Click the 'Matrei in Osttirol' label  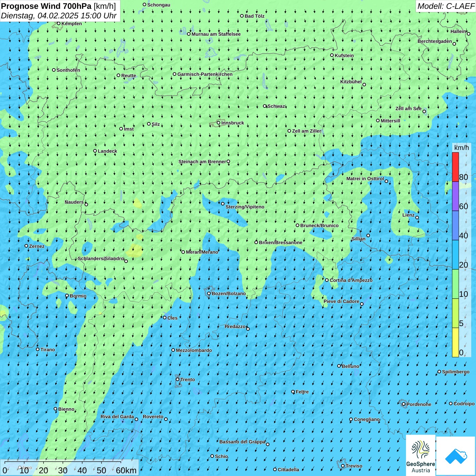(x=365, y=178)
